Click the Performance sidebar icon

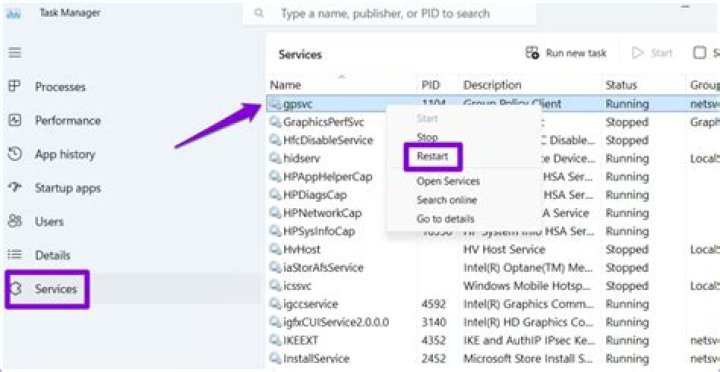[x=15, y=120]
